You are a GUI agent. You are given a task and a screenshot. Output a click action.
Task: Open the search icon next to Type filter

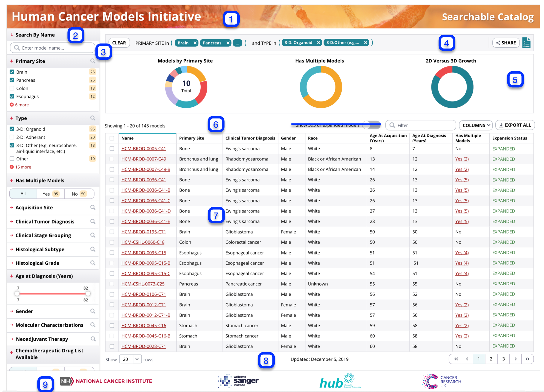(x=93, y=118)
